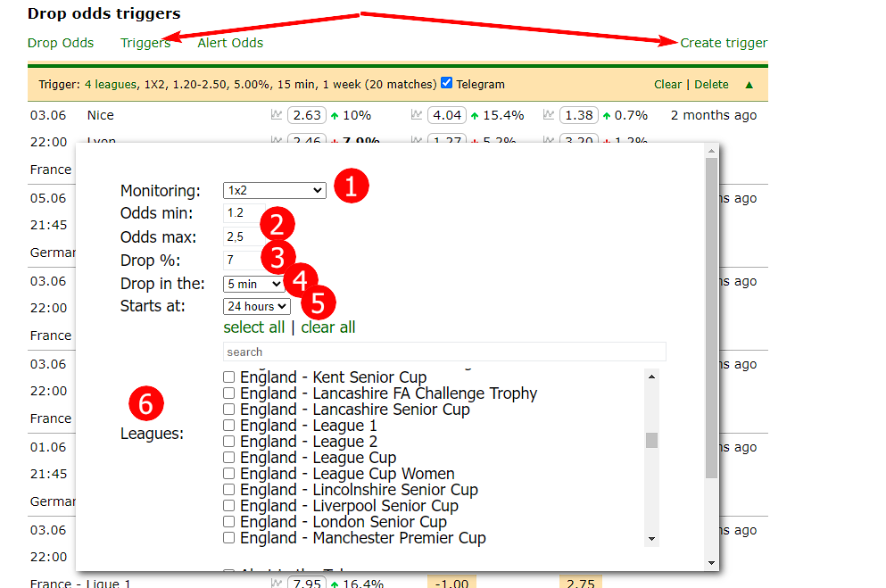The width and height of the screenshot is (886, 588).
Task: Click chart icon beside 1.38 odds in Nice row
Action: (x=550, y=115)
